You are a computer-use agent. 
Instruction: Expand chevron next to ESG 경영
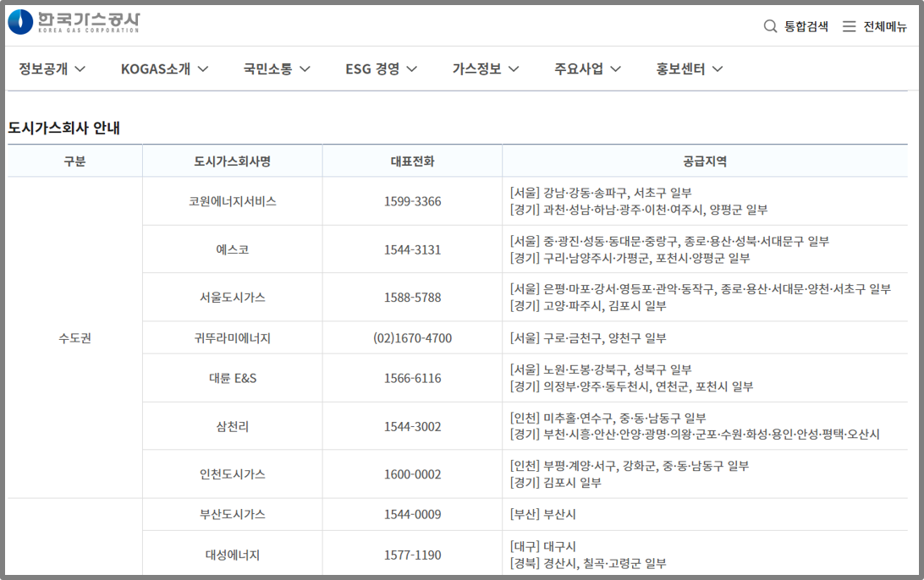click(x=412, y=68)
